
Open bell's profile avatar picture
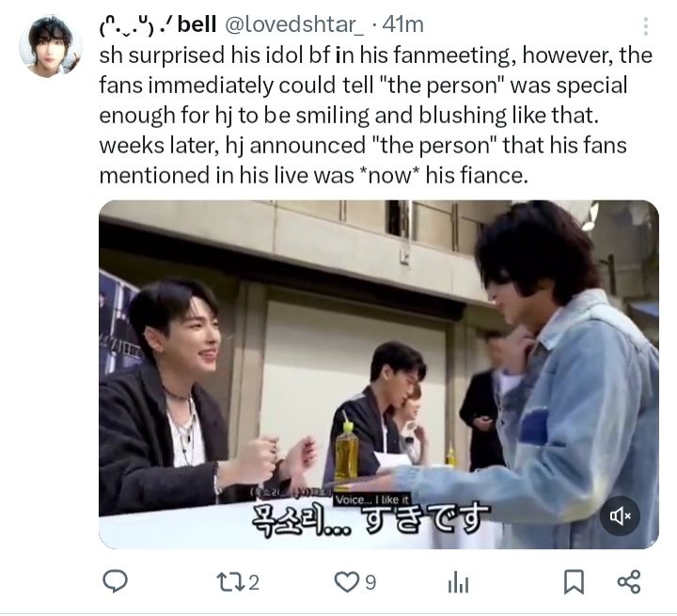coord(51,46)
